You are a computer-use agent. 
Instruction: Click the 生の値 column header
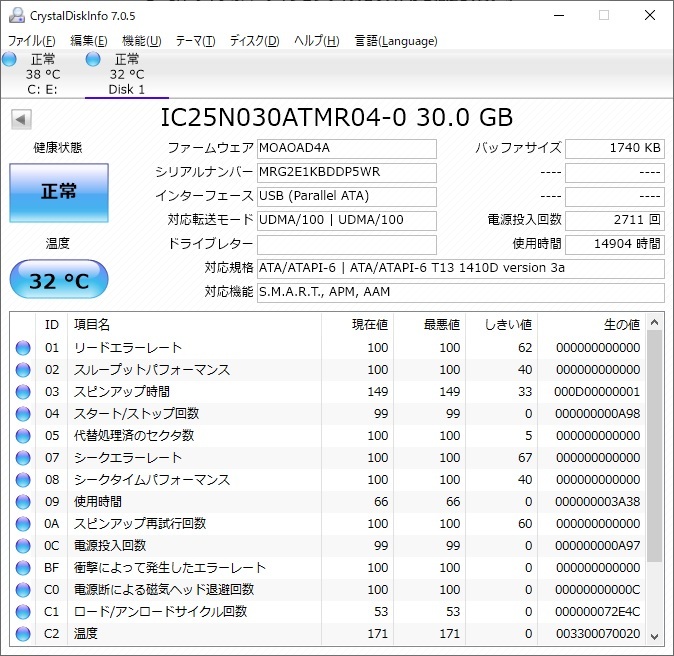591,325
